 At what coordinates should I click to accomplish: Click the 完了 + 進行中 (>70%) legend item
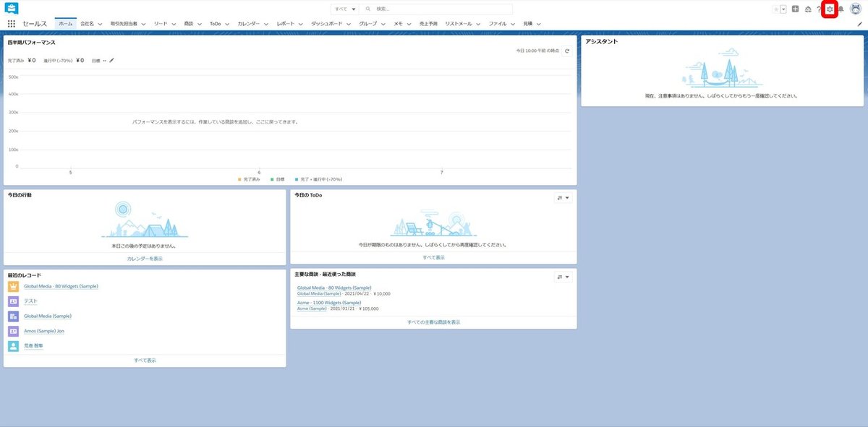pos(318,178)
